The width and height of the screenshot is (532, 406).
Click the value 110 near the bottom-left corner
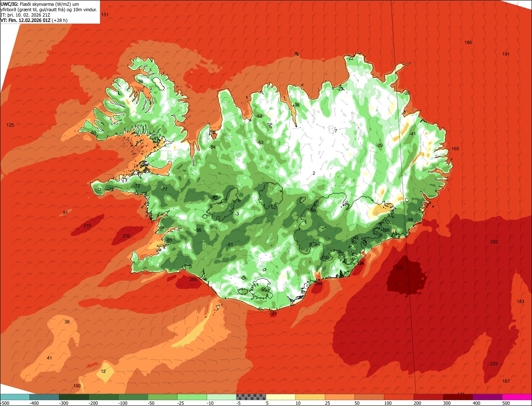tap(77, 386)
